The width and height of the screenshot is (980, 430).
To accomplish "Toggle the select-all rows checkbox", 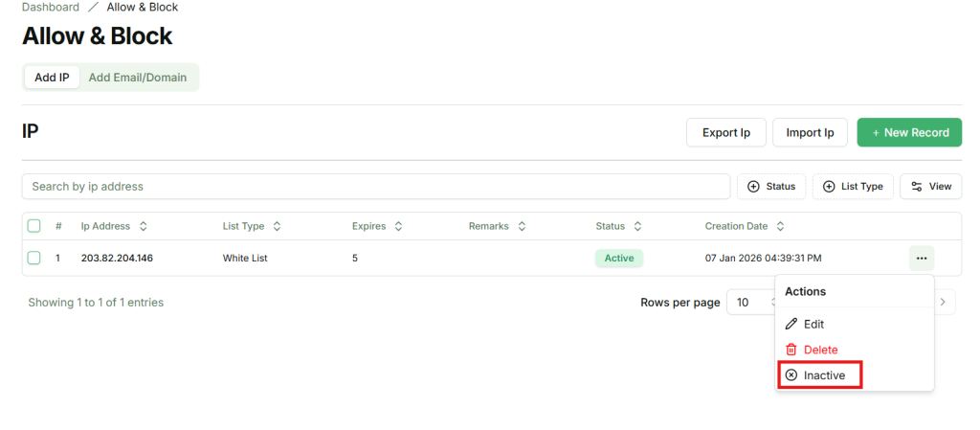I will click(x=34, y=227).
